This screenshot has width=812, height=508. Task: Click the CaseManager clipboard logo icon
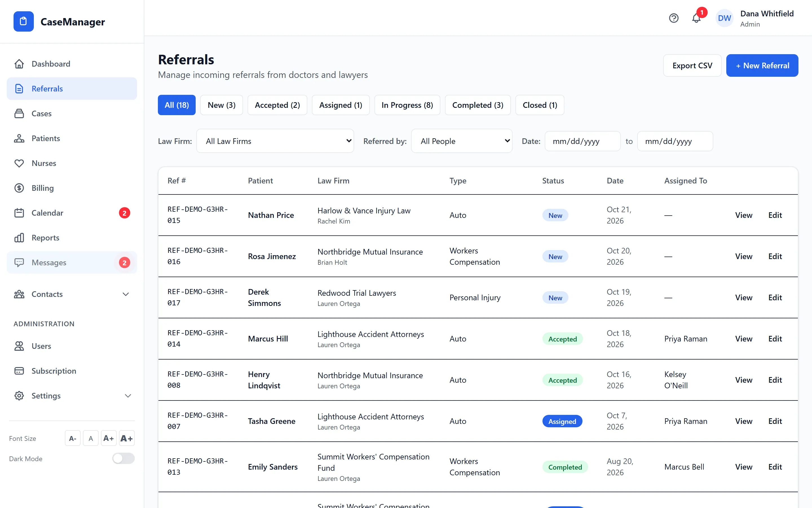[x=23, y=21]
